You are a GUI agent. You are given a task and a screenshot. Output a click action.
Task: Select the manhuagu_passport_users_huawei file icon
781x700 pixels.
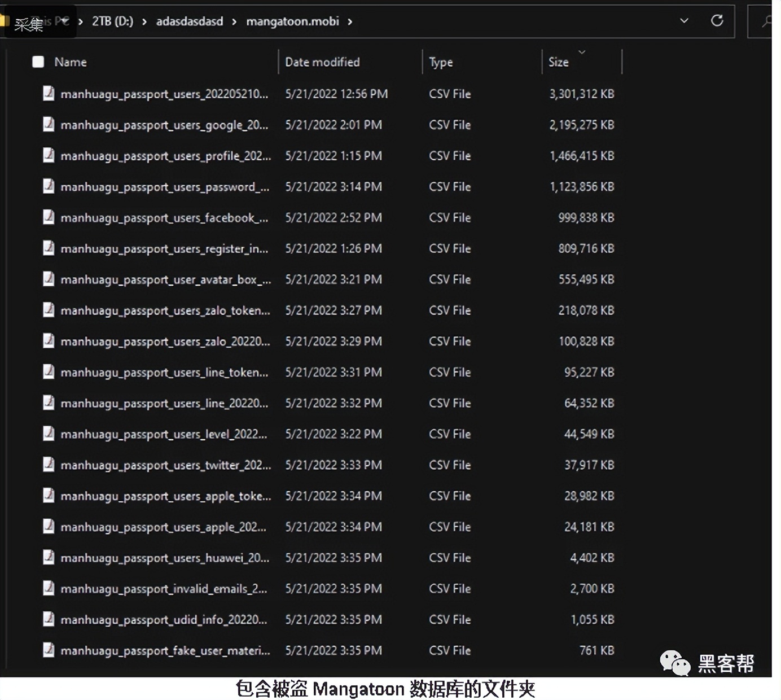click(49, 557)
